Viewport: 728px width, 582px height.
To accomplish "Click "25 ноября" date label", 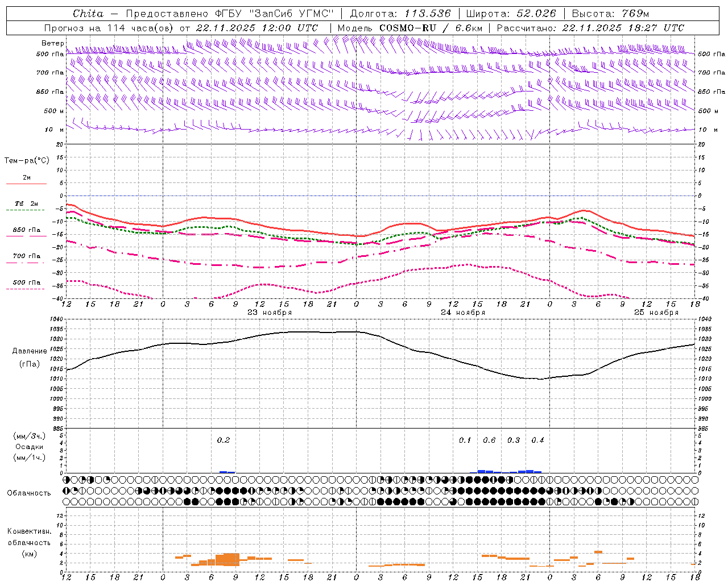I will [x=656, y=313].
